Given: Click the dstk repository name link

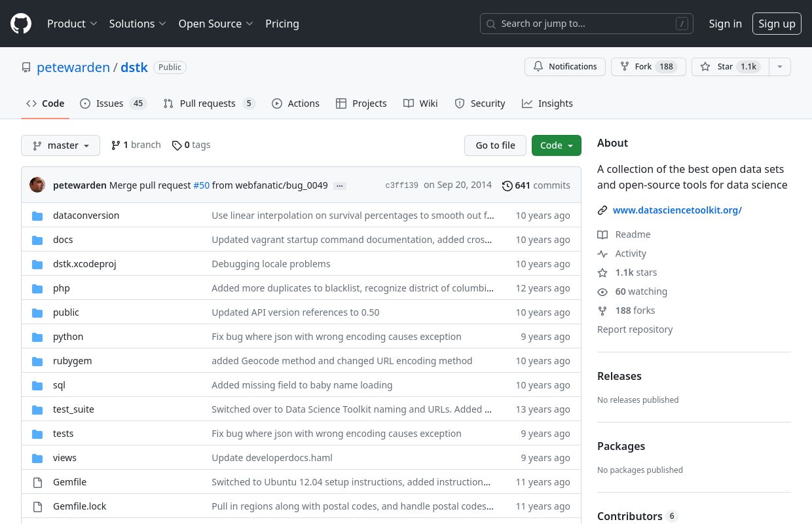Looking at the screenshot, I should tap(134, 67).
